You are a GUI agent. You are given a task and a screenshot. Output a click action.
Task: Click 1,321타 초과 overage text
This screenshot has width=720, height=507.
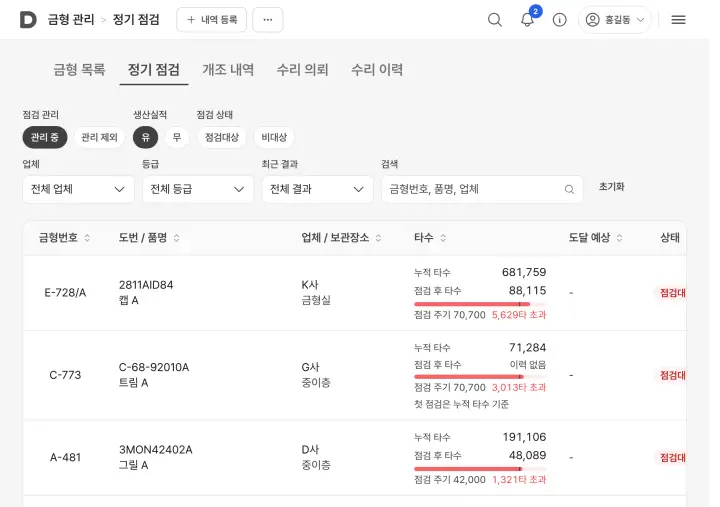click(519, 480)
